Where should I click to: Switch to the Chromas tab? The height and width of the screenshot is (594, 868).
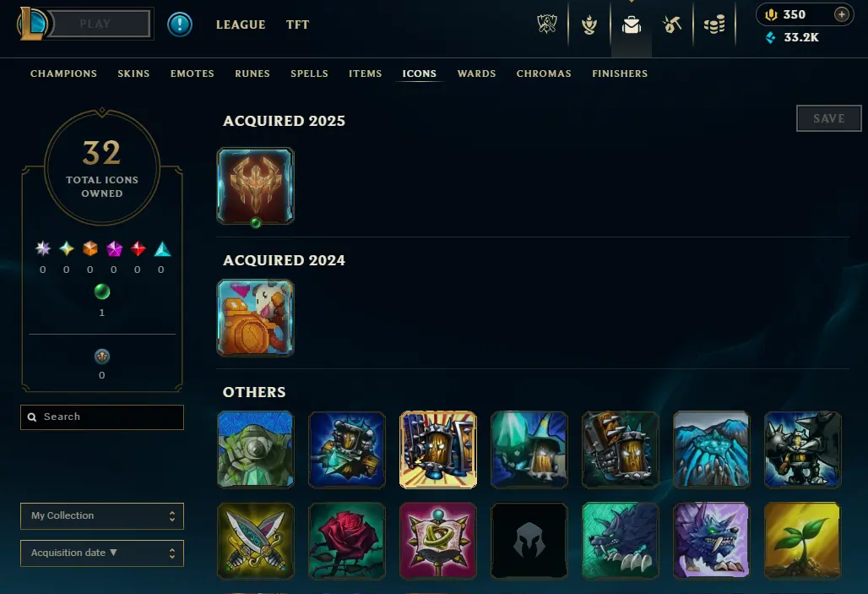(x=544, y=74)
